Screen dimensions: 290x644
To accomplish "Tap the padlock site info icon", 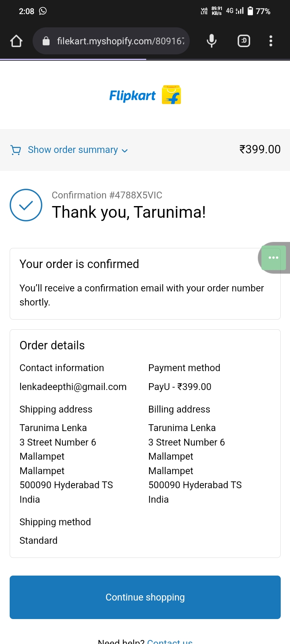I will click(x=46, y=41).
